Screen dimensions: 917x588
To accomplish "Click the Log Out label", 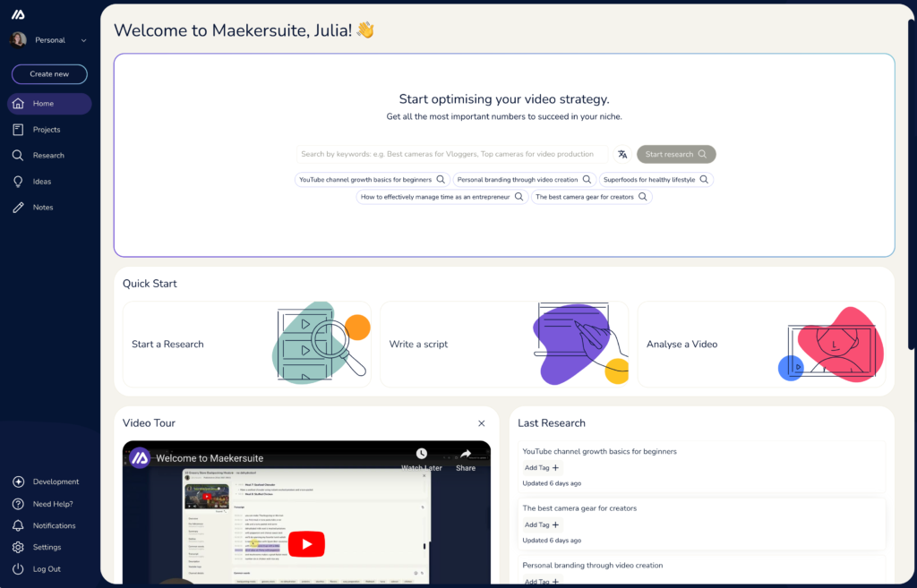I will [x=47, y=568].
